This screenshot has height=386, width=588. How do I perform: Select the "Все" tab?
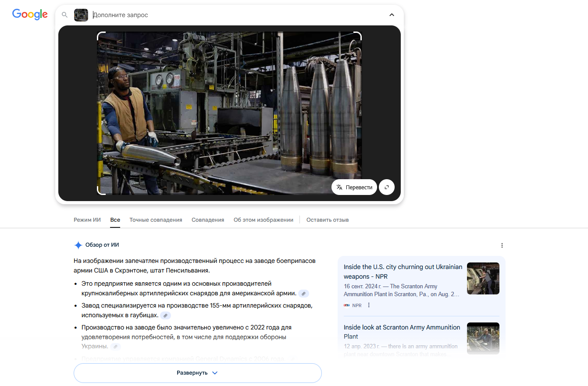115,220
